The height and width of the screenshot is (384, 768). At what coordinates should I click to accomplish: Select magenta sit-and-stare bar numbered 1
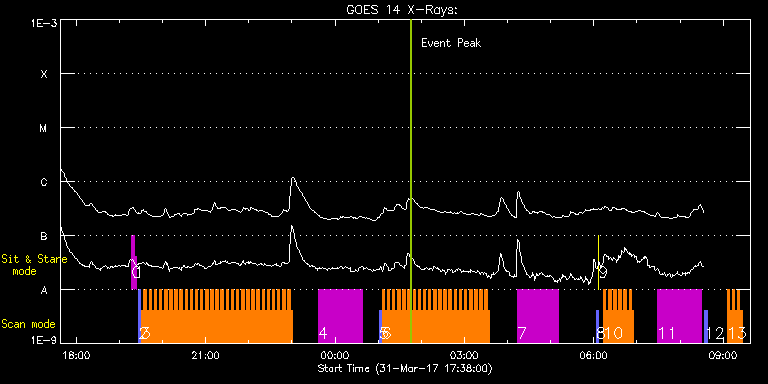coord(134,263)
